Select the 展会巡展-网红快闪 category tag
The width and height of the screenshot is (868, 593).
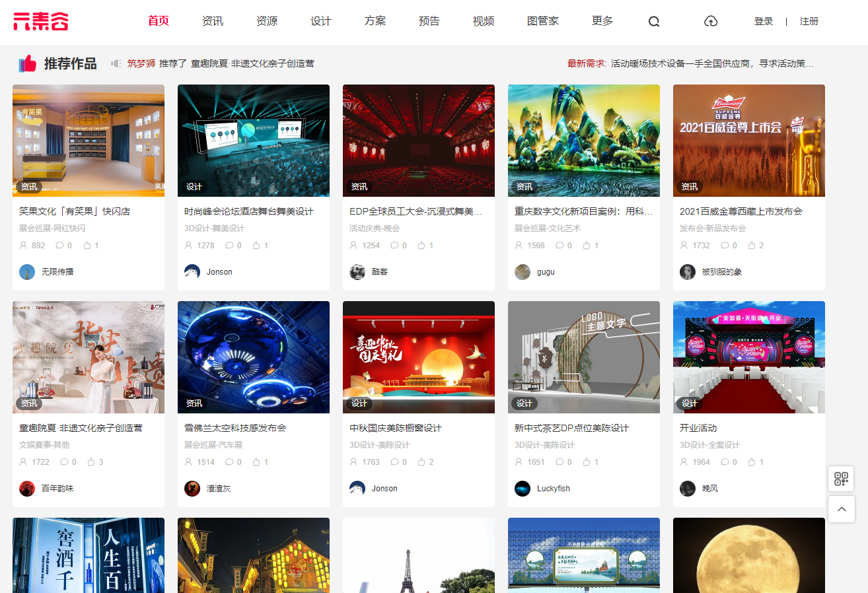[52, 228]
